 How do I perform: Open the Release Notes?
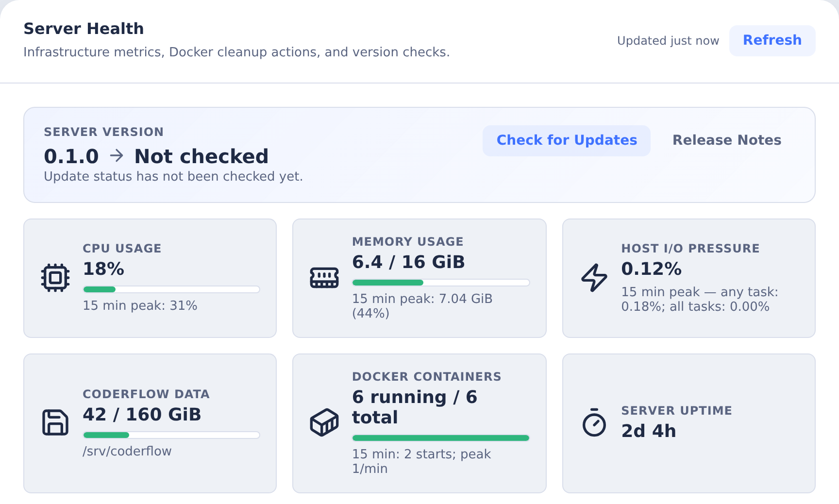coord(727,140)
